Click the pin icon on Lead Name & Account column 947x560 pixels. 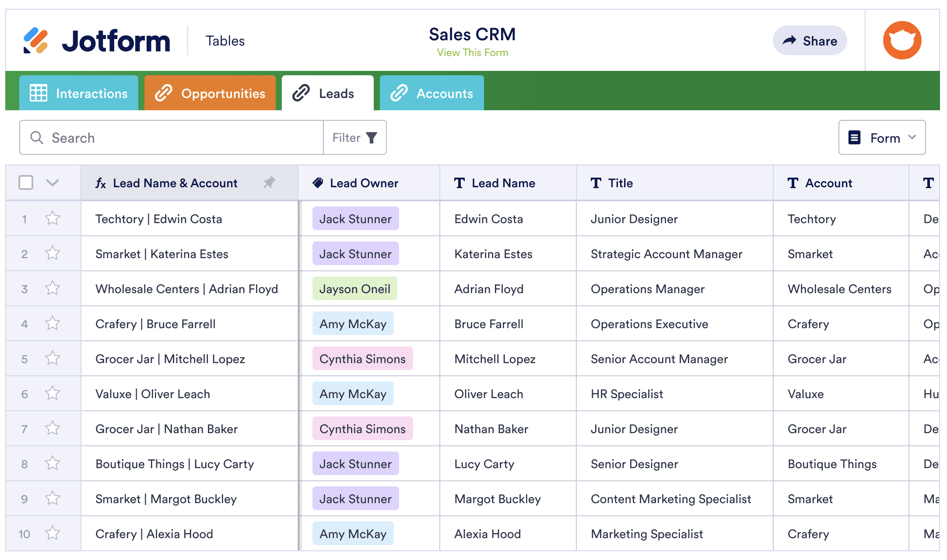coord(269,182)
